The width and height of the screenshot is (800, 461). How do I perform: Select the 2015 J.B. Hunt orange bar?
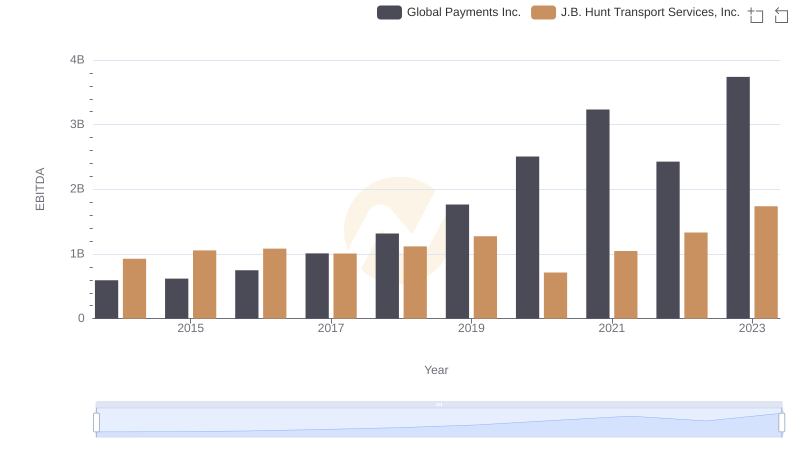point(205,285)
